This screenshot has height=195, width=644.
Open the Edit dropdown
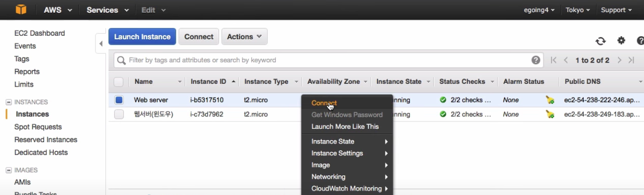[153, 10]
